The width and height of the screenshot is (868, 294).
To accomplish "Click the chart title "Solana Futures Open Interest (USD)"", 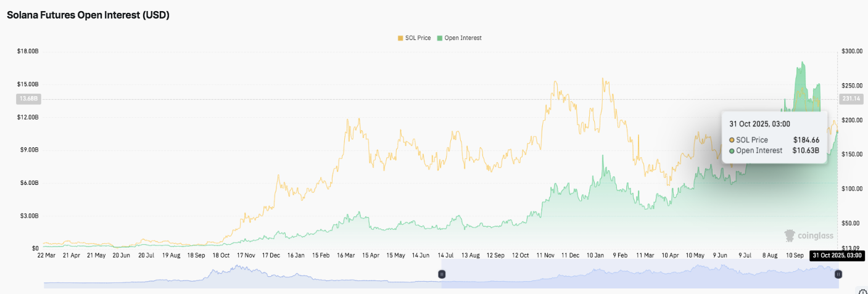I will click(x=88, y=15).
